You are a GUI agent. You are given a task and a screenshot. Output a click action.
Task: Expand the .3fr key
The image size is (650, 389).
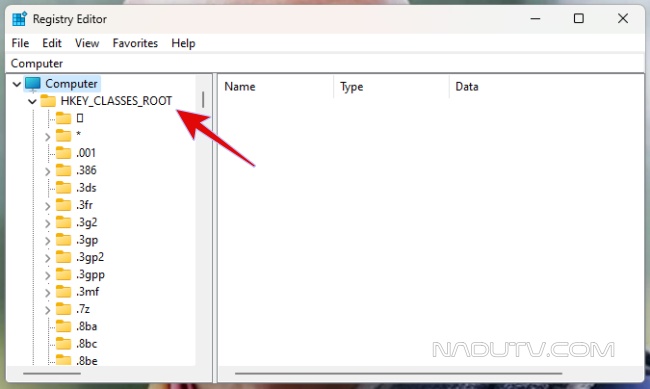pyautogui.click(x=48, y=206)
